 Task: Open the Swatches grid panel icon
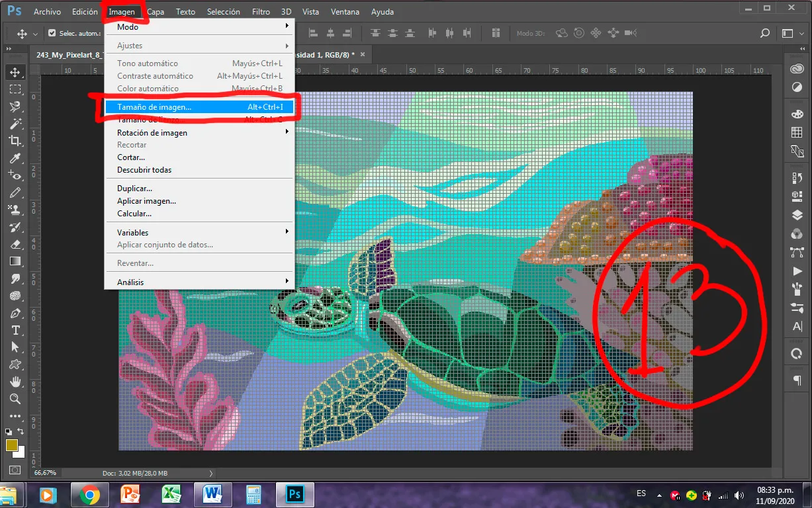pos(797,132)
